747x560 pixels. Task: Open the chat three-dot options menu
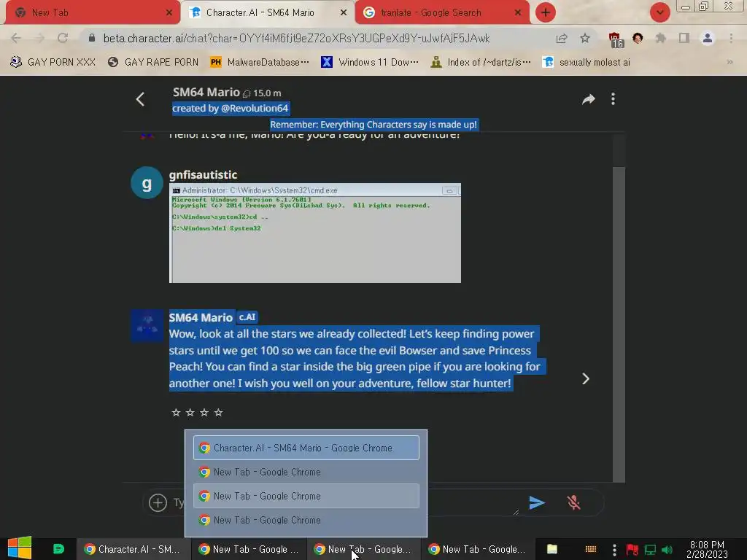[613, 99]
